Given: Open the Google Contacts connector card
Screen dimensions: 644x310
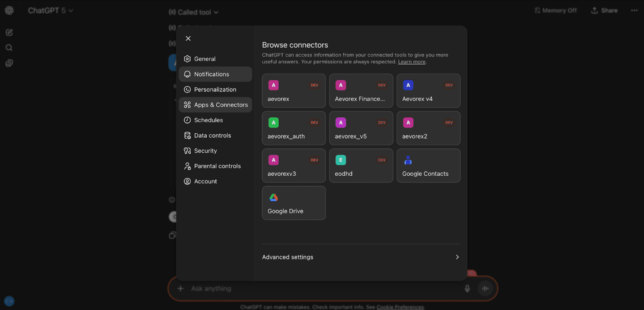Looking at the screenshot, I should tap(428, 165).
